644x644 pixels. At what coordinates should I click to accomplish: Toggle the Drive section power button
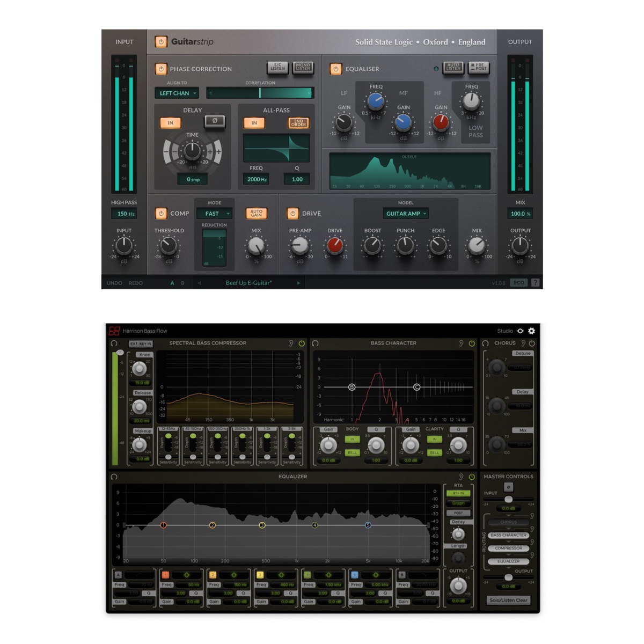click(293, 213)
